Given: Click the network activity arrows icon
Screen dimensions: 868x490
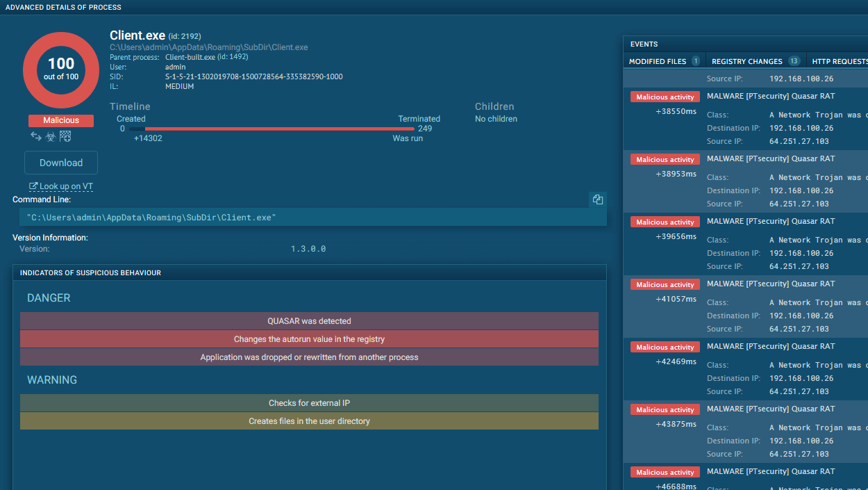Looking at the screenshot, I should click(36, 137).
